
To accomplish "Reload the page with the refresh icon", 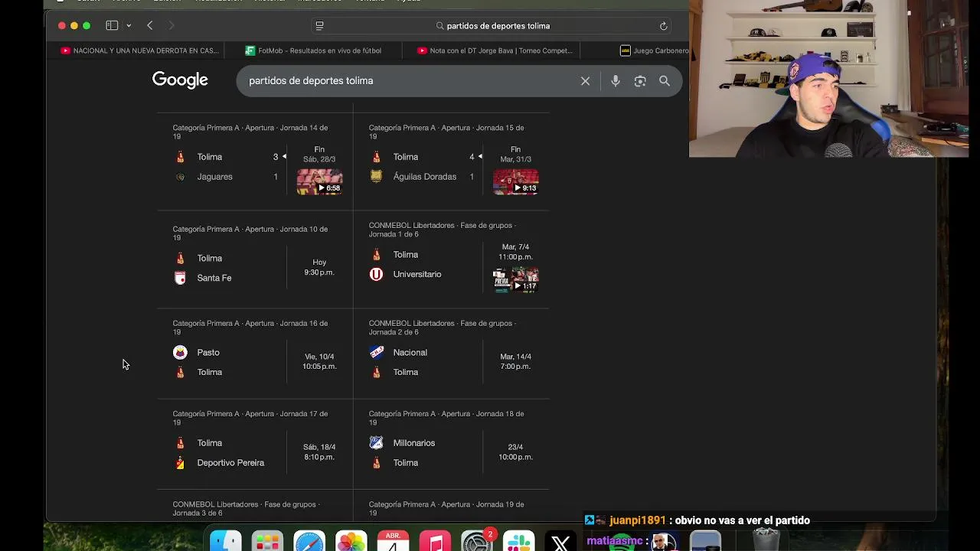I will [664, 26].
